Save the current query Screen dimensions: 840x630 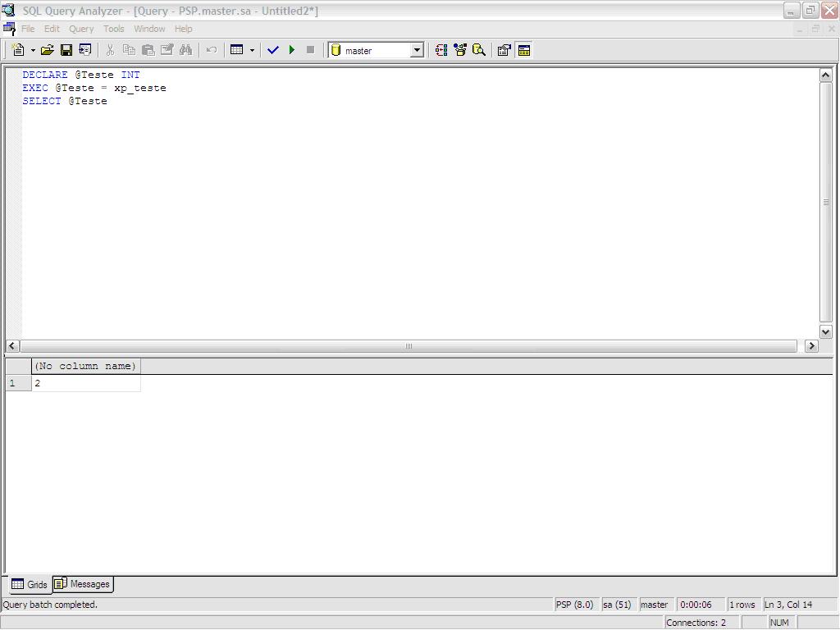pos(66,49)
